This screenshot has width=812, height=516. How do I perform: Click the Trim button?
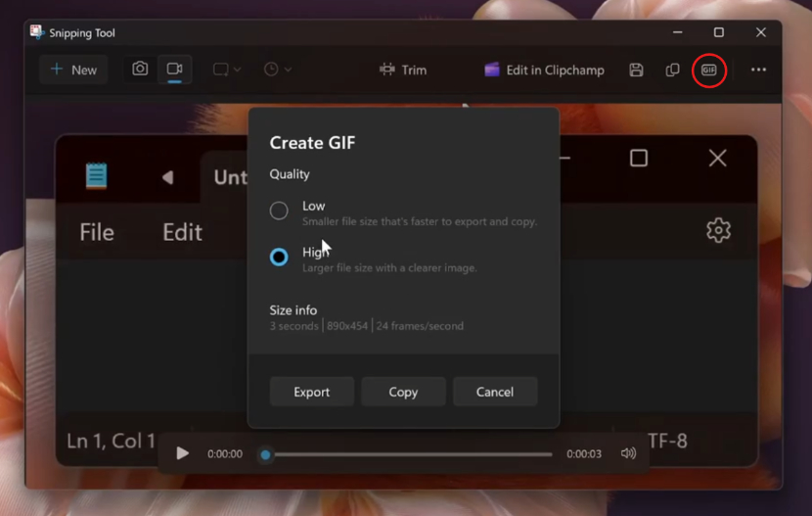pyautogui.click(x=403, y=70)
